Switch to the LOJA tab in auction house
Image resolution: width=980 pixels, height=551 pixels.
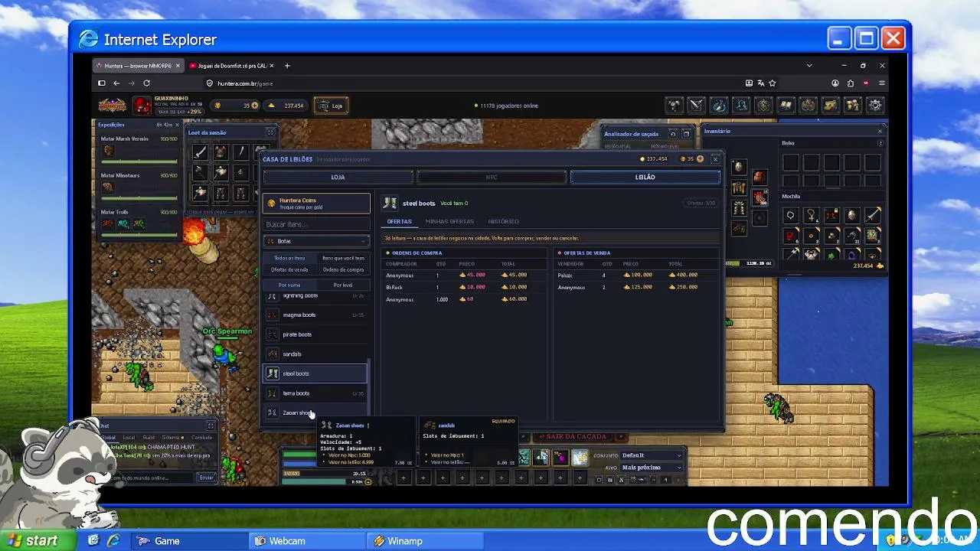click(338, 177)
